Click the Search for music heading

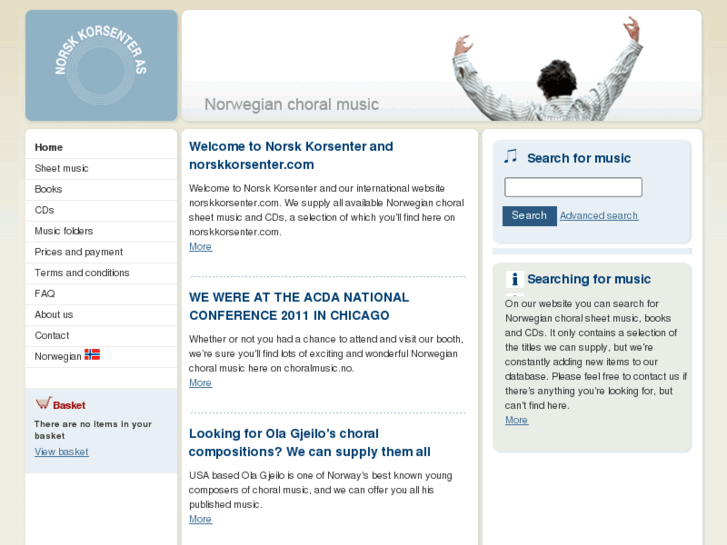point(579,158)
